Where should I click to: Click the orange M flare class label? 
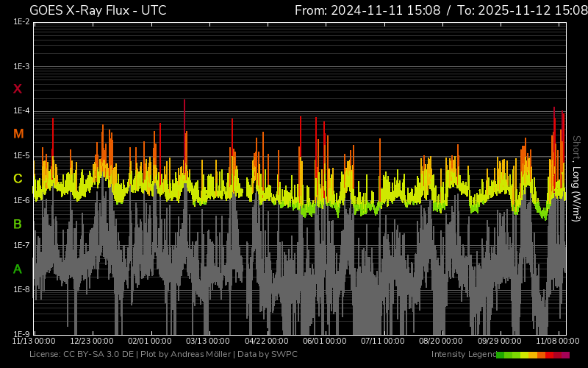pyautogui.click(x=18, y=134)
